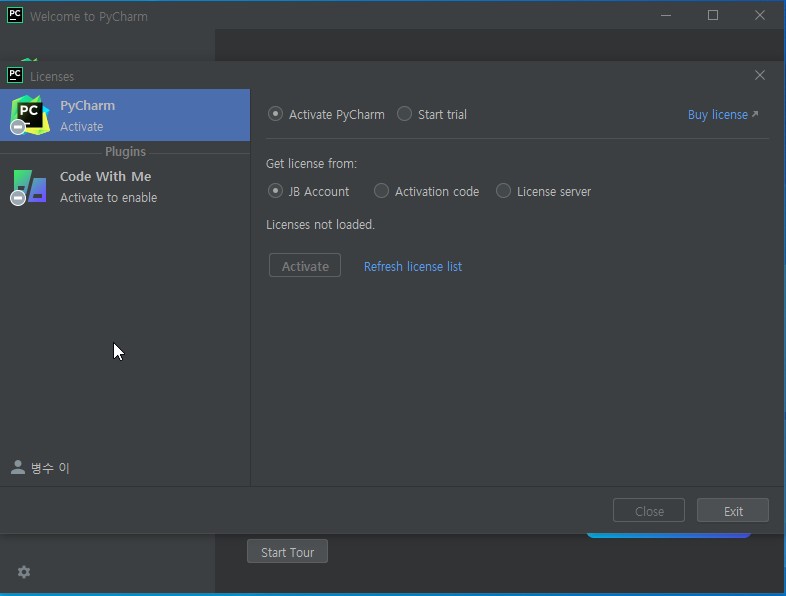This screenshot has height=596, width=786.
Task: Click the 'Get license from:' label
Action: 311,163
